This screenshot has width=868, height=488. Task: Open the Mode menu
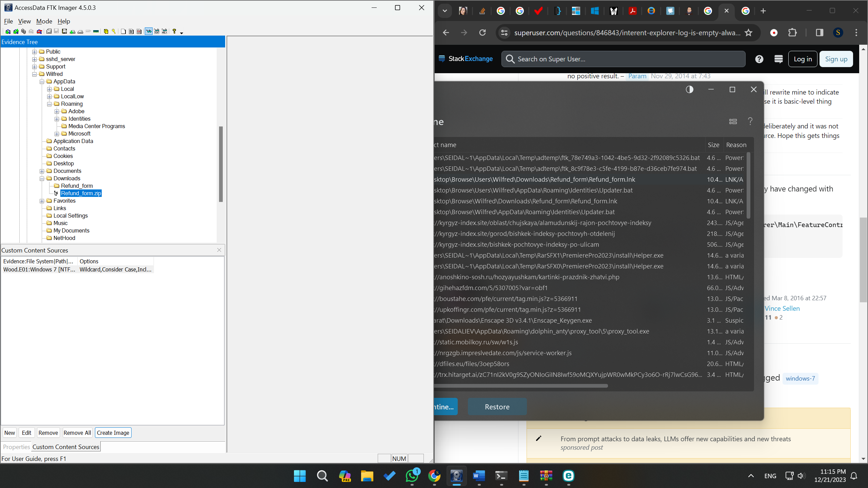pyautogui.click(x=44, y=21)
